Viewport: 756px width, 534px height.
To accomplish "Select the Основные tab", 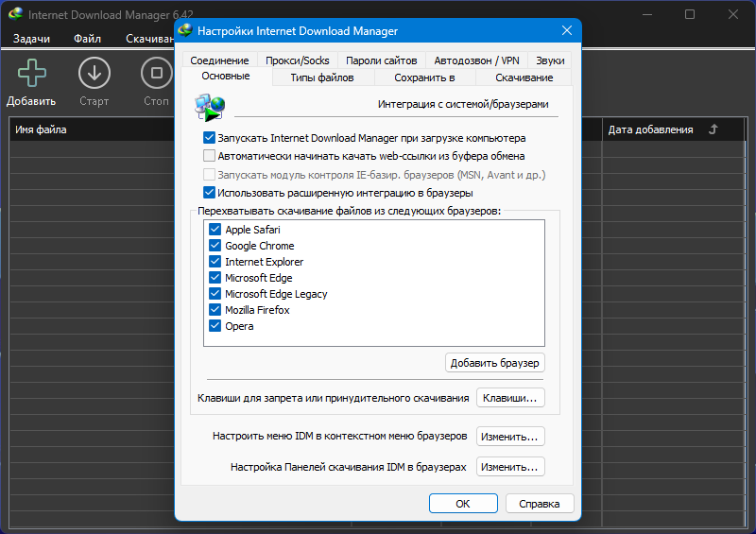I will coord(226,77).
